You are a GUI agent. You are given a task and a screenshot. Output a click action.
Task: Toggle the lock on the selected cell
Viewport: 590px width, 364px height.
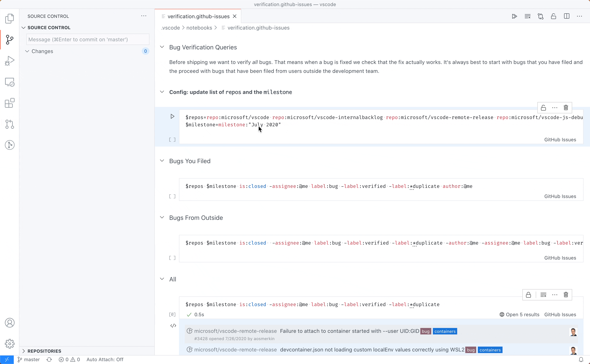(543, 108)
